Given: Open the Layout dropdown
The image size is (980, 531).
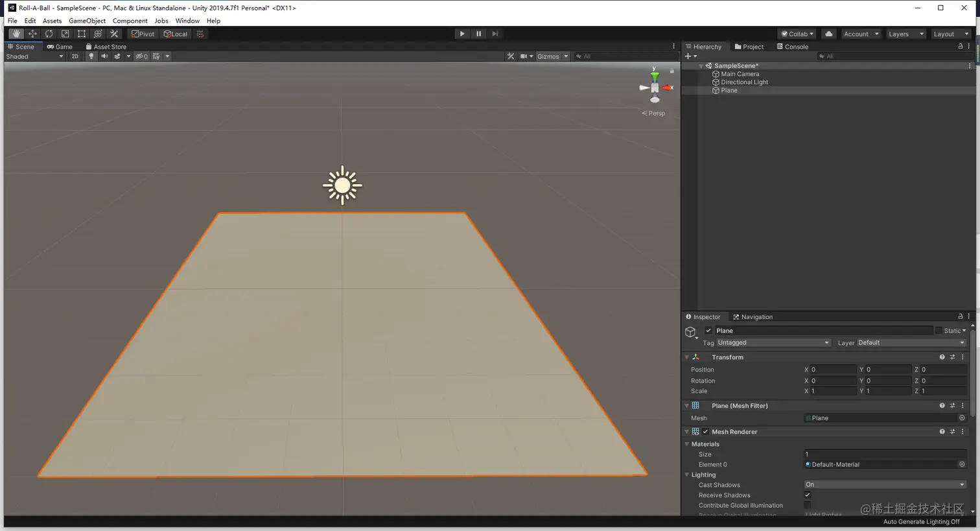Looking at the screenshot, I should point(951,34).
